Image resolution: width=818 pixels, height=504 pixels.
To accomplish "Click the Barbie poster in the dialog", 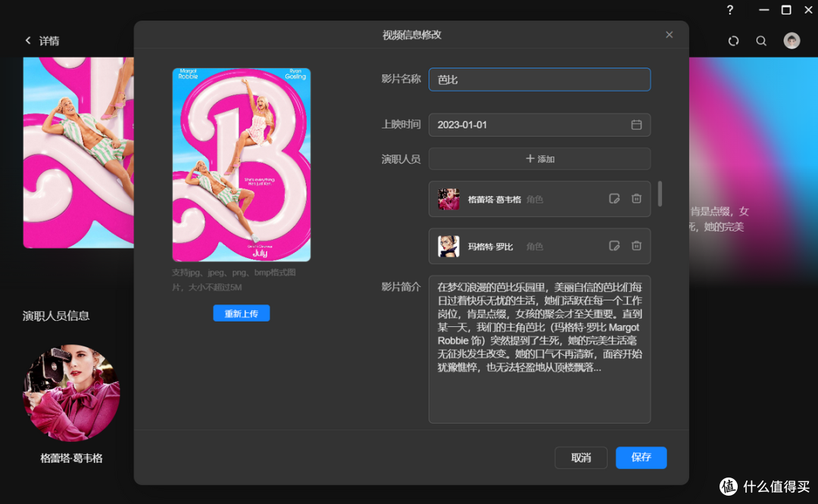I will pyautogui.click(x=242, y=165).
